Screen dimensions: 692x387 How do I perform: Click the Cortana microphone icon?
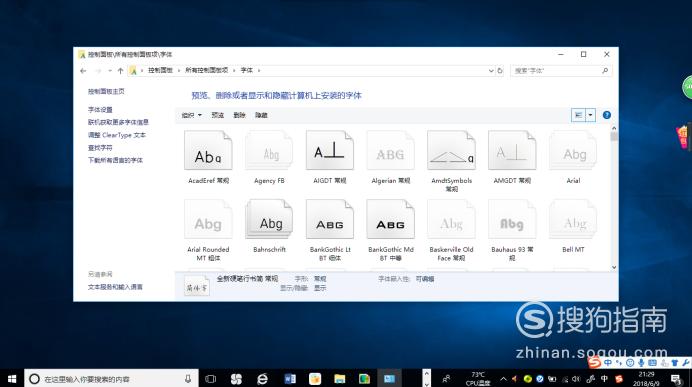[188, 379]
